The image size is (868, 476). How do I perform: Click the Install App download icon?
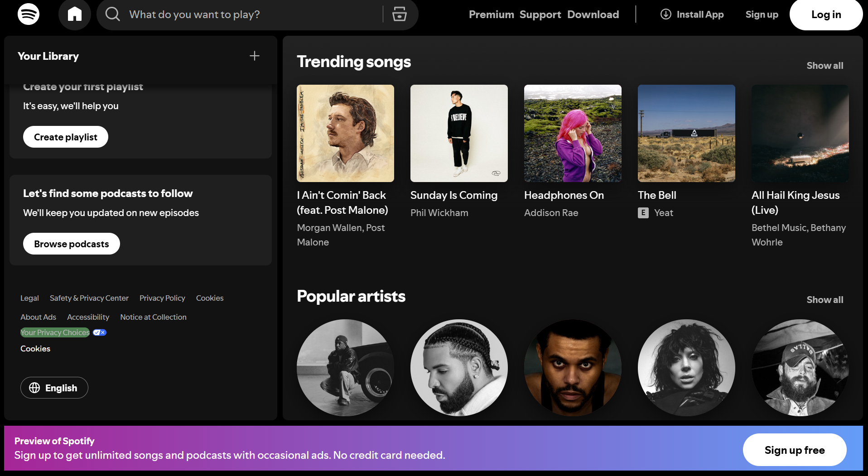coord(665,14)
